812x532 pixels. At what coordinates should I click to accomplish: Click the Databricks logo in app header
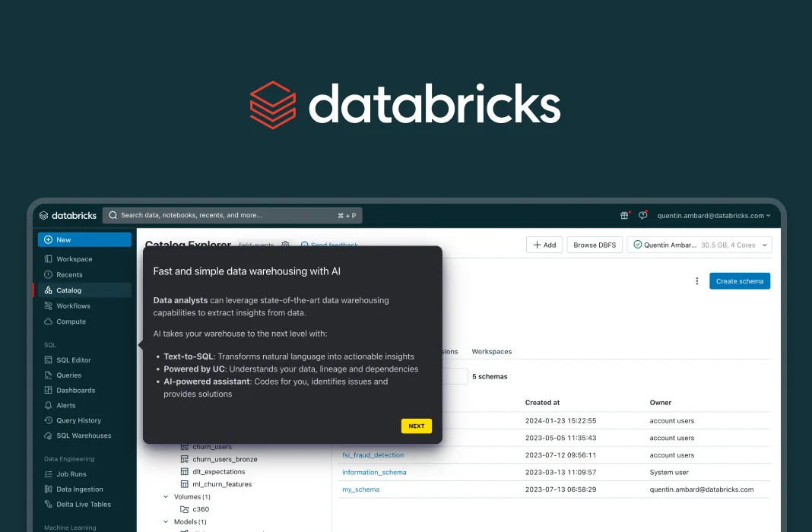pyautogui.click(x=68, y=215)
